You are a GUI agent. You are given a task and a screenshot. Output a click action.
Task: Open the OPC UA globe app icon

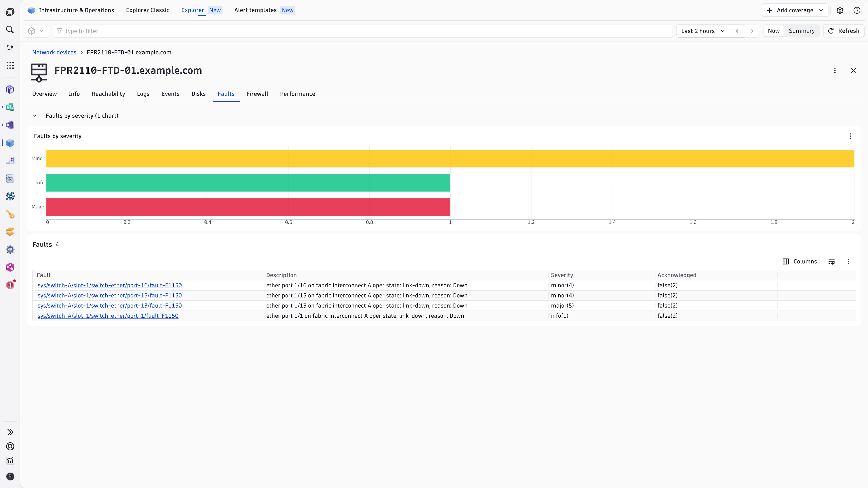(10, 196)
